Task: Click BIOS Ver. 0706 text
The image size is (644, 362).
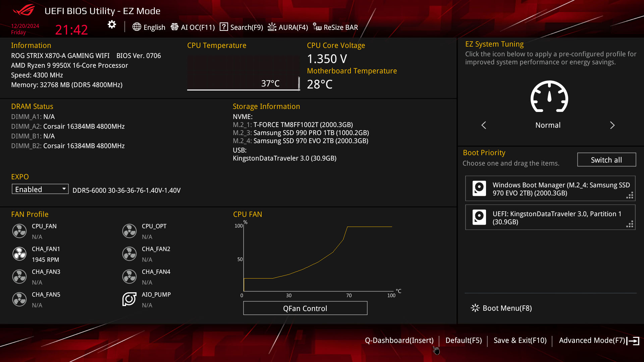Action: (x=139, y=56)
